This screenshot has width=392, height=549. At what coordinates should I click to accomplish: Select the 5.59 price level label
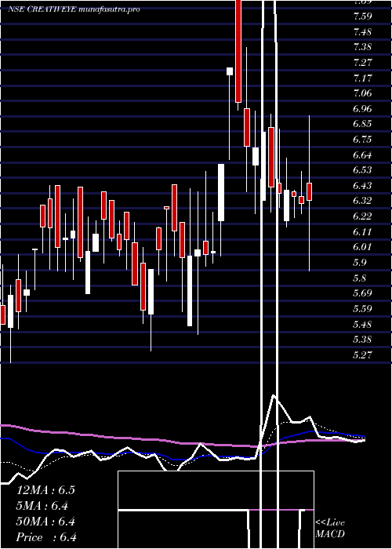point(362,308)
